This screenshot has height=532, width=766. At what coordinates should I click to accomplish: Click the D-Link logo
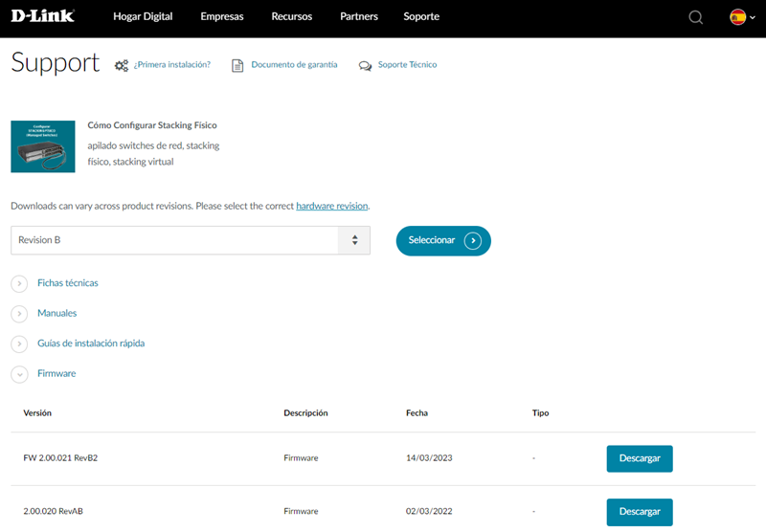coord(42,16)
